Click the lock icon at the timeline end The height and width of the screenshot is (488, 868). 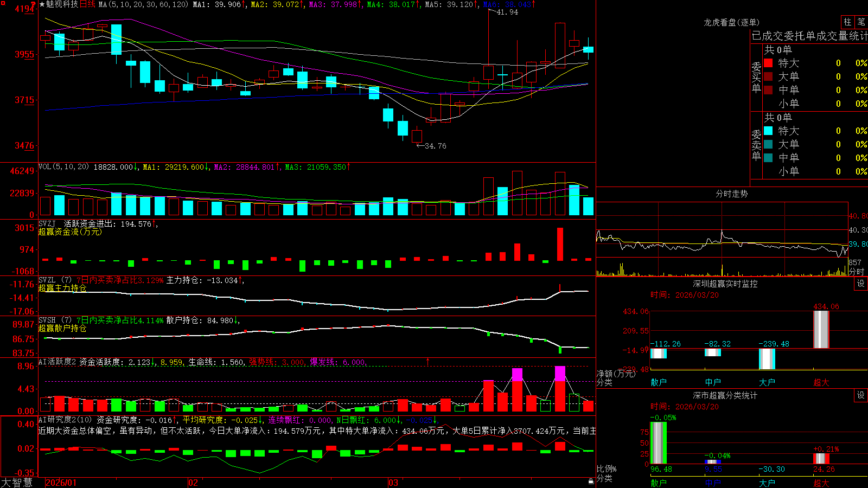click(x=591, y=481)
